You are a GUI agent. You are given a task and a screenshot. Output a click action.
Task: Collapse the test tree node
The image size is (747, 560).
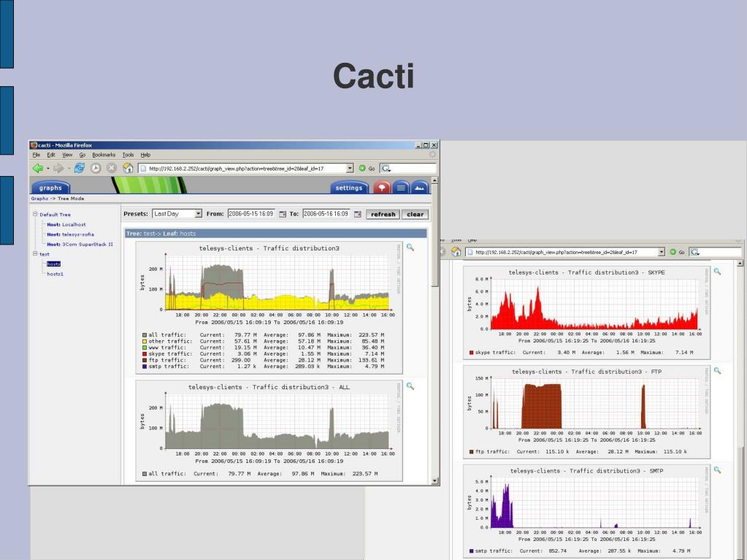(35, 254)
